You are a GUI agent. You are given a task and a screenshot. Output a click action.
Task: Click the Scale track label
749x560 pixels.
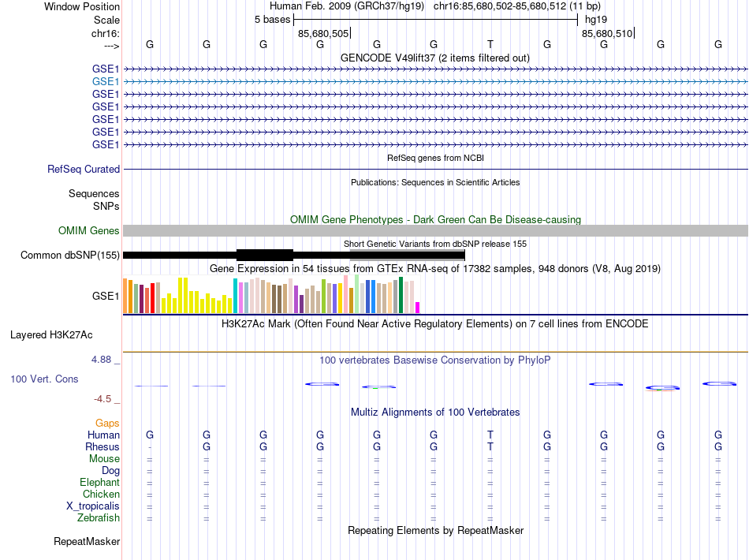click(106, 20)
